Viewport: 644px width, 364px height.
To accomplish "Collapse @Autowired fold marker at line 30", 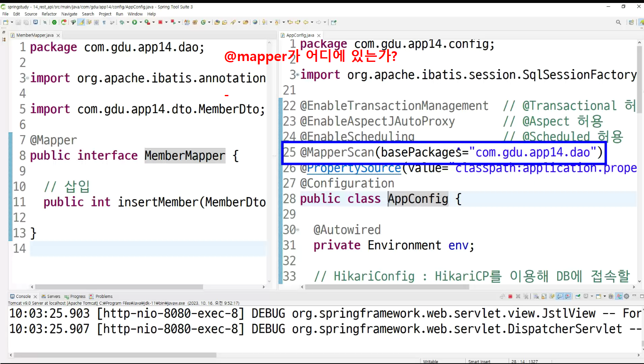I will coord(298,230).
